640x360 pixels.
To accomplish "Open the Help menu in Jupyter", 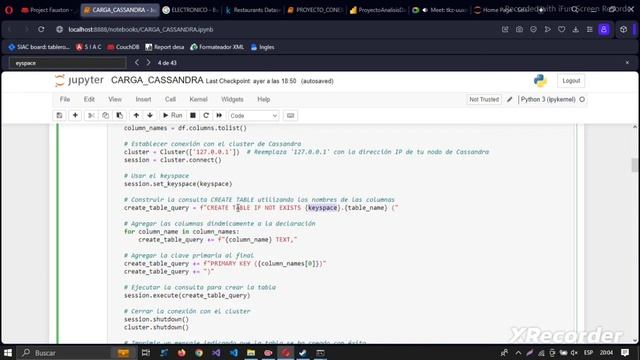I will pos(264,99).
